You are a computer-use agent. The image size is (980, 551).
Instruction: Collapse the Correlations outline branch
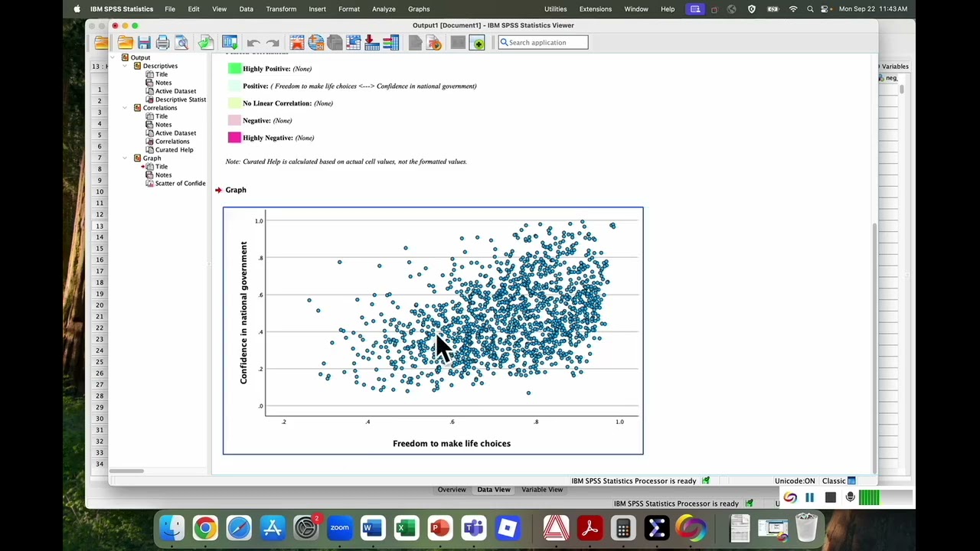tap(126, 108)
